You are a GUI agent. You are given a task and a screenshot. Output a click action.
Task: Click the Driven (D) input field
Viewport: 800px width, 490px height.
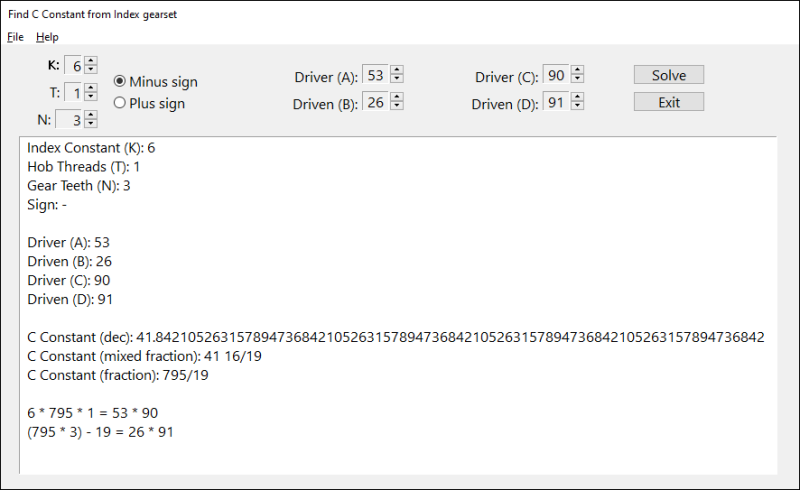point(556,102)
